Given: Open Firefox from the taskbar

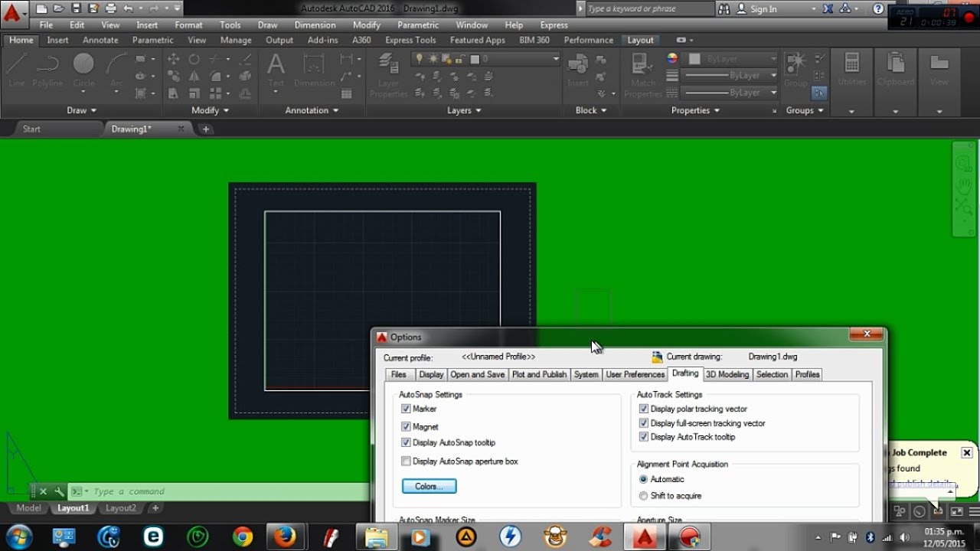Looking at the screenshot, I should click(285, 536).
